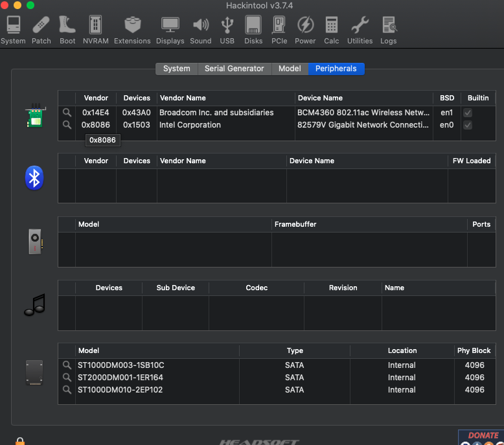
Task: Switch to the System tab
Action: (176, 69)
